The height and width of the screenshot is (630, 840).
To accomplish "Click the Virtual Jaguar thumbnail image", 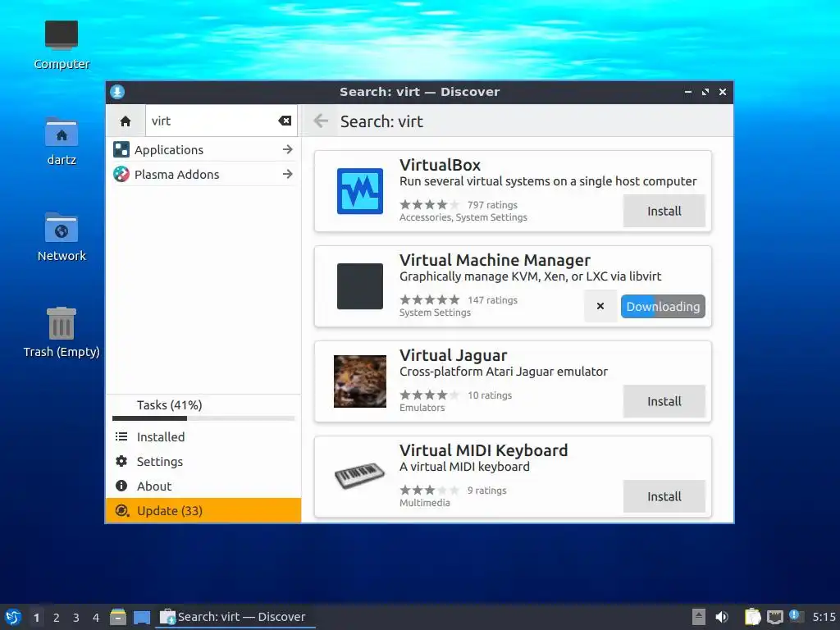I will [x=359, y=381].
